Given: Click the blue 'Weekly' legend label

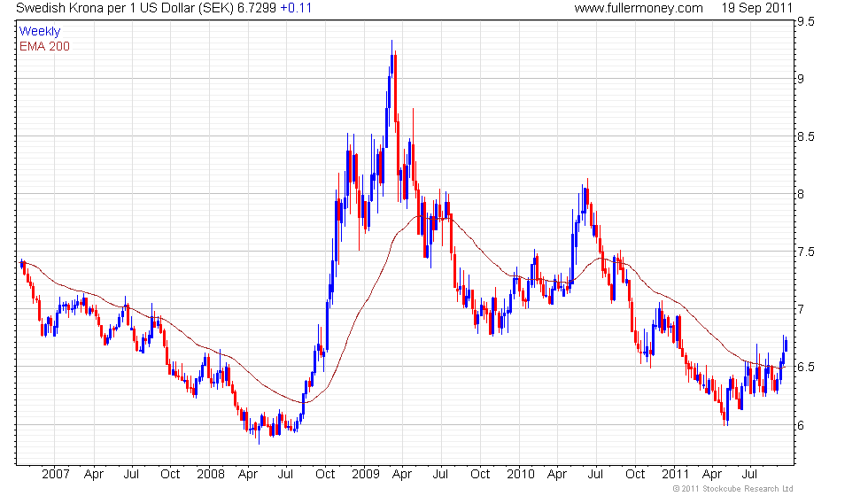Looking at the screenshot, I should pyautogui.click(x=39, y=32).
